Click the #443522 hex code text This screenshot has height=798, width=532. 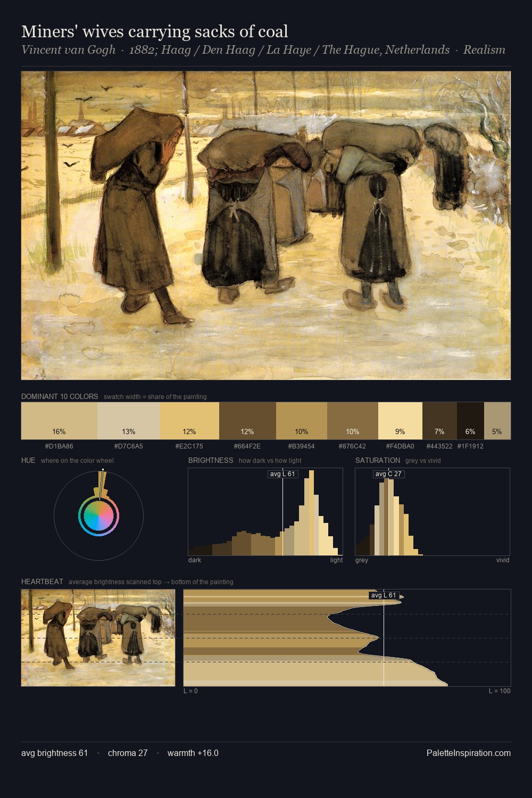tap(439, 446)
